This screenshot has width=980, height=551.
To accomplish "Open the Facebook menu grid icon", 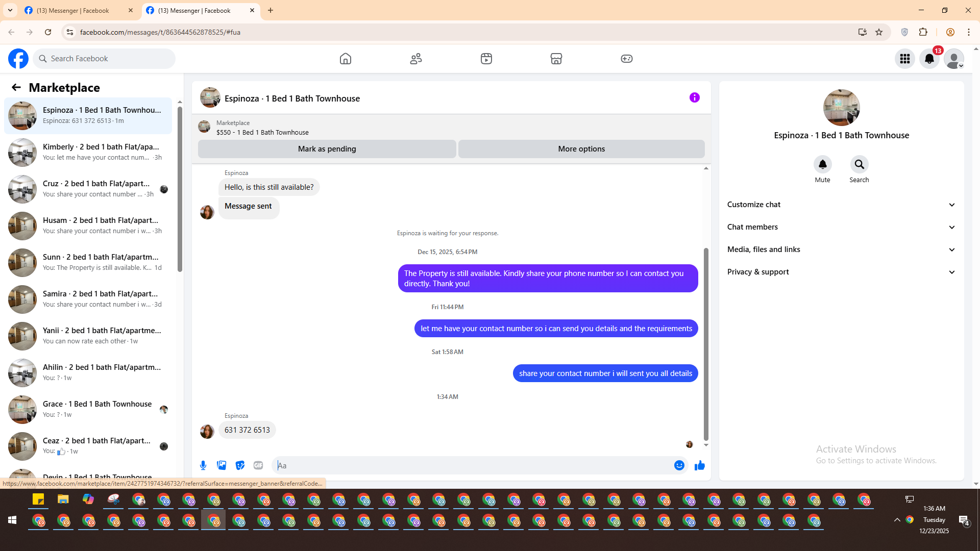I will pyautogui.click(x=905, y=59).
